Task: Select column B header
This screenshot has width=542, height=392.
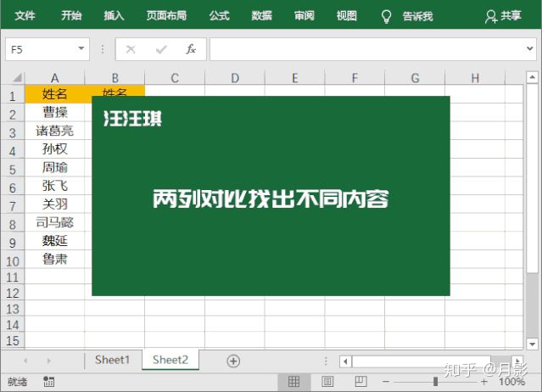Action: (115, 78)
